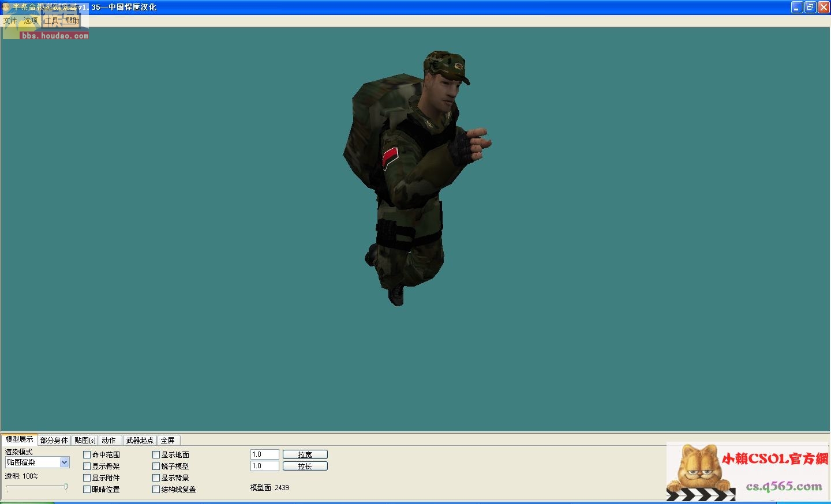Screen dimensions: 831x504
Task: Restore down the model viewer window
Action: pyautogui.click(x=810, y=7)
